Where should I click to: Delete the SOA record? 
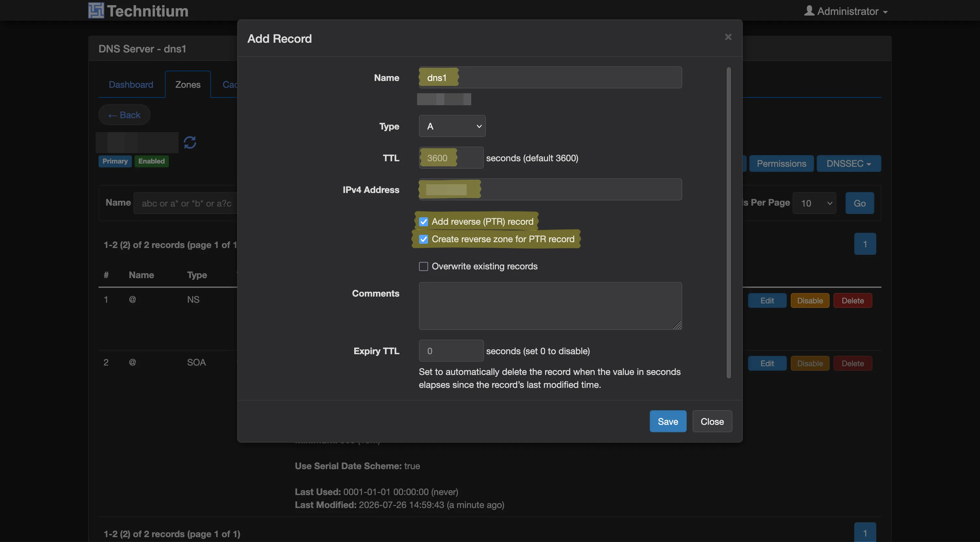(853, 363)
